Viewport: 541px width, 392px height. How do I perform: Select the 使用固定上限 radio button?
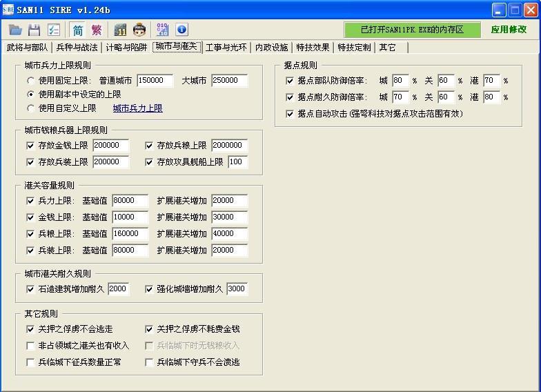click(31, 81)
